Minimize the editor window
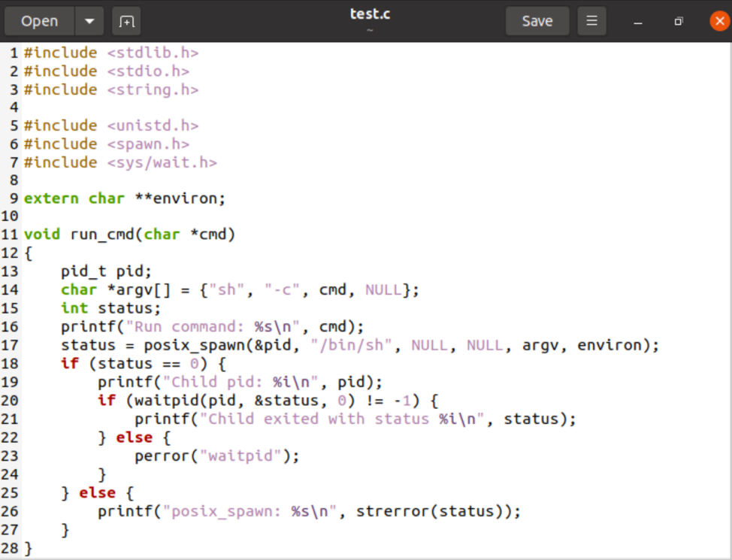732x560 pixels. [638, 22]
